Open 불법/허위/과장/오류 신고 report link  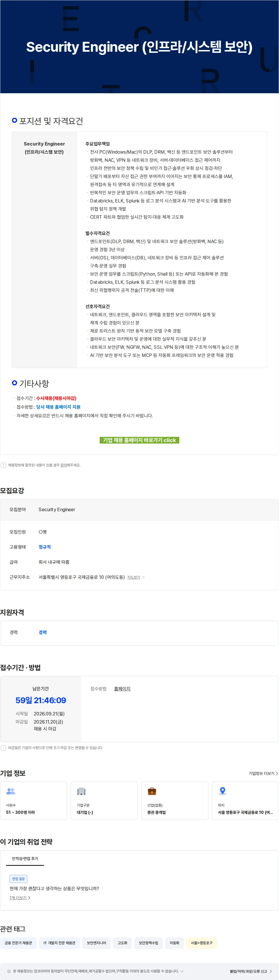coord(251,971)
